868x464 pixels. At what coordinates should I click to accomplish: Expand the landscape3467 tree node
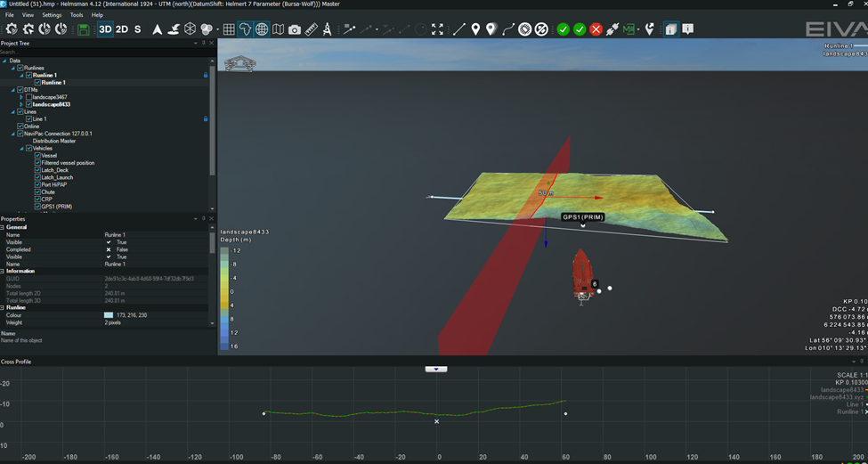tap(21, 97)
